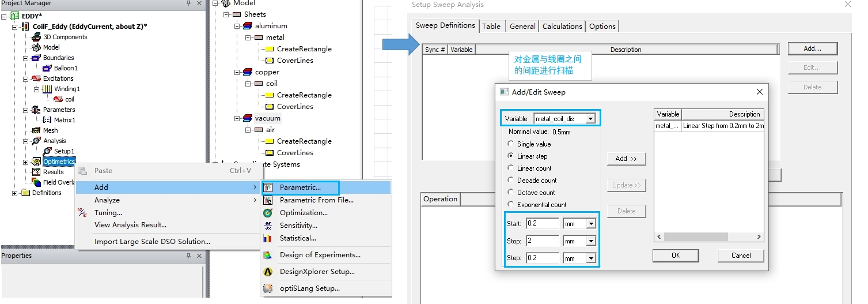868x304 pixels.
Task: Click the Start value field
Action: coord(543,224)
